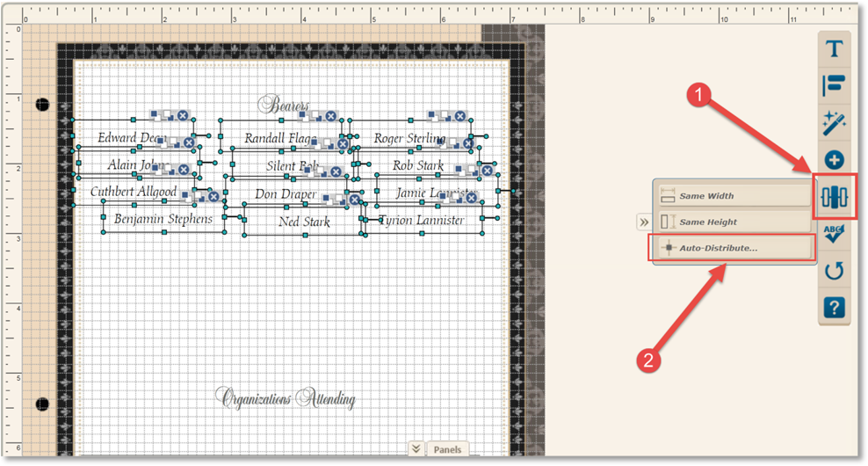Choose Same Height option

coord(734,222)
